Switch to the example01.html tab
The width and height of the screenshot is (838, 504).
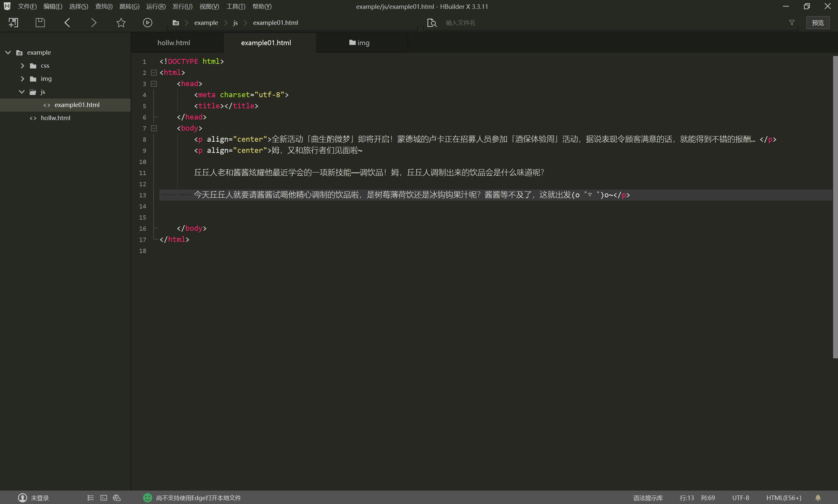270,43
